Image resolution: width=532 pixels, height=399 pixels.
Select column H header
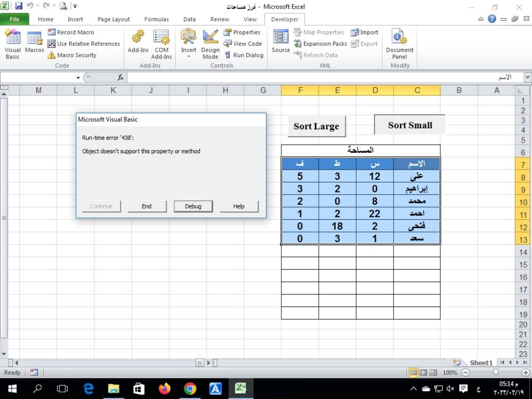[225, 90]
